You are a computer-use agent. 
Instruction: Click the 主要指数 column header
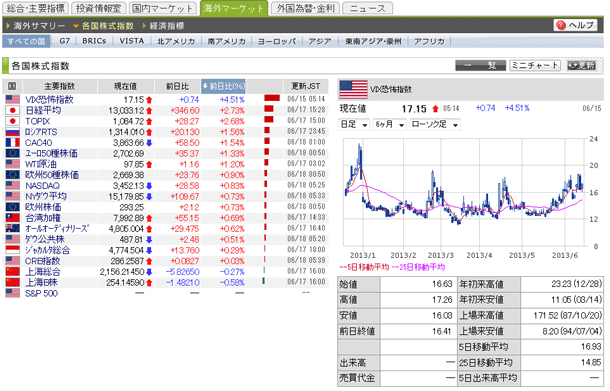point(60,86)
